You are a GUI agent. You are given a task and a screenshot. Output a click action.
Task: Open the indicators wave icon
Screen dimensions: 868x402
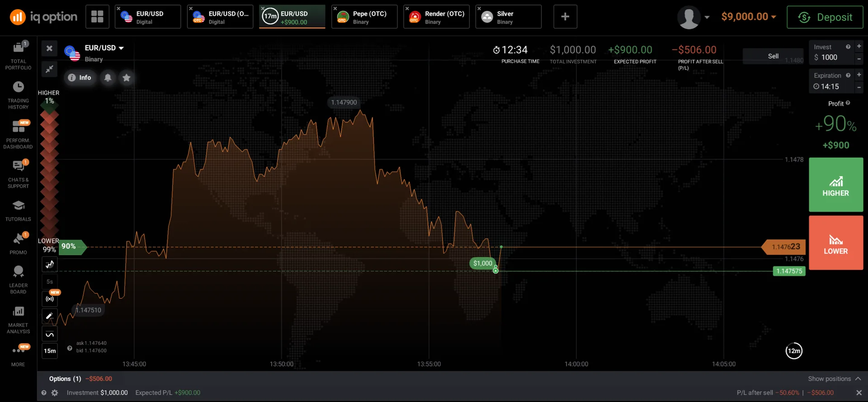point(50,334)
